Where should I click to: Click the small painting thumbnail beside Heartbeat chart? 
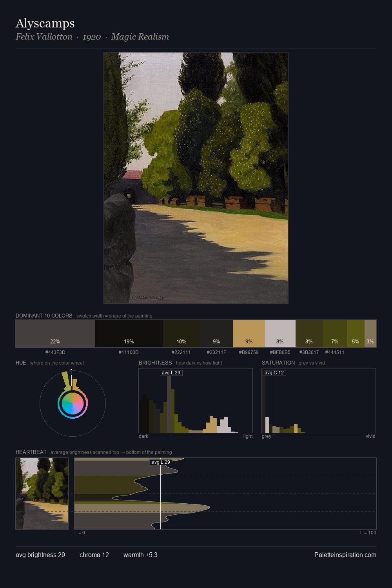(x=42, y=494)
